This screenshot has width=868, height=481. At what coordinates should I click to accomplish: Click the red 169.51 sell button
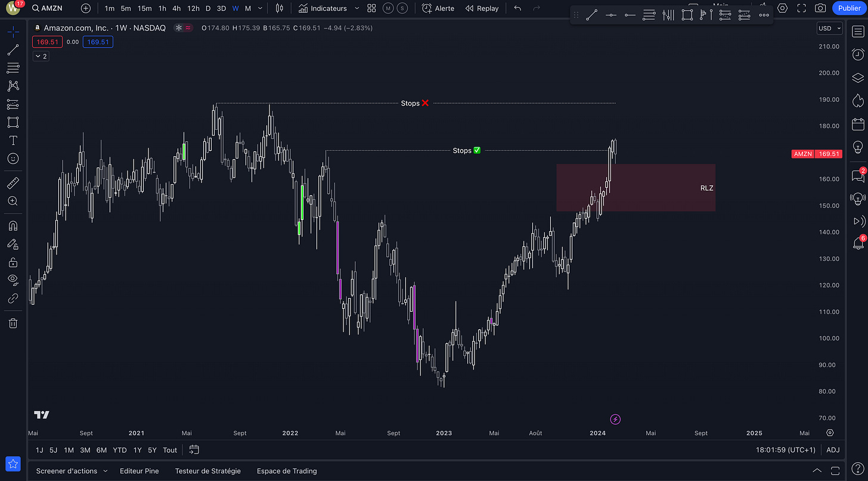click(48, 42)
